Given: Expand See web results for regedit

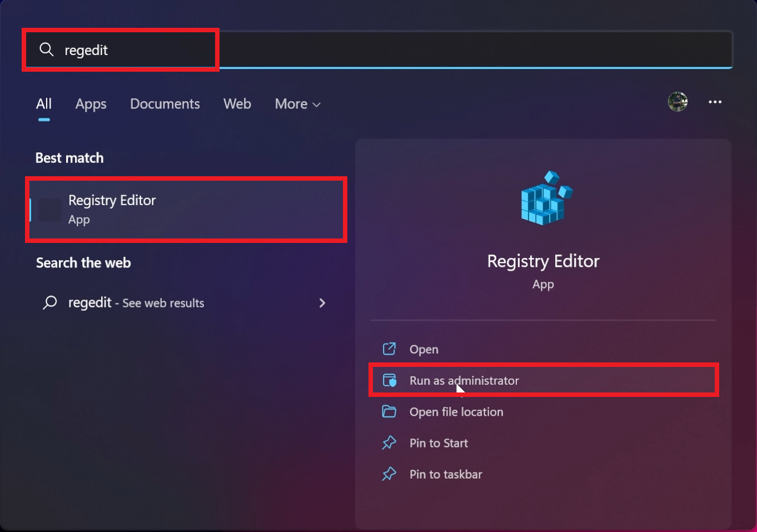Looking at the screenshot, I should tap(322, 303).
